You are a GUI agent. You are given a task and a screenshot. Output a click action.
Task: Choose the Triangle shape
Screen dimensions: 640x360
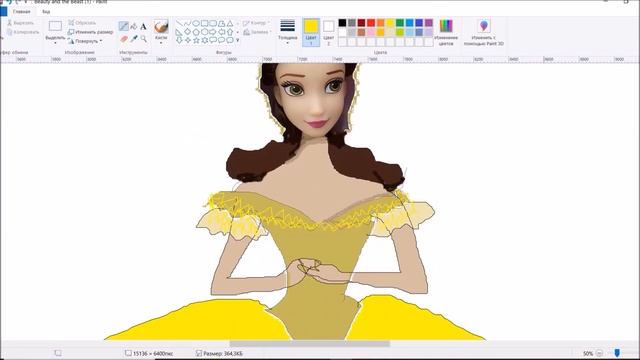tap(230, 23)
